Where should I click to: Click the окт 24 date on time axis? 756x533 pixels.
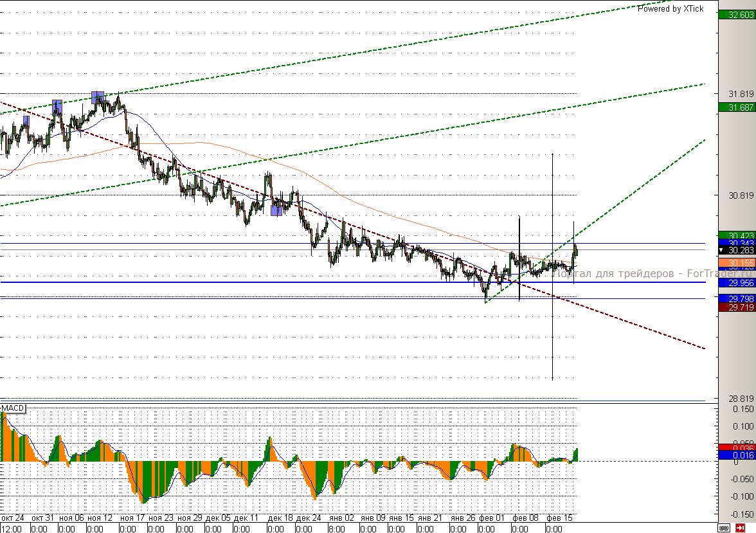[13, 518]
